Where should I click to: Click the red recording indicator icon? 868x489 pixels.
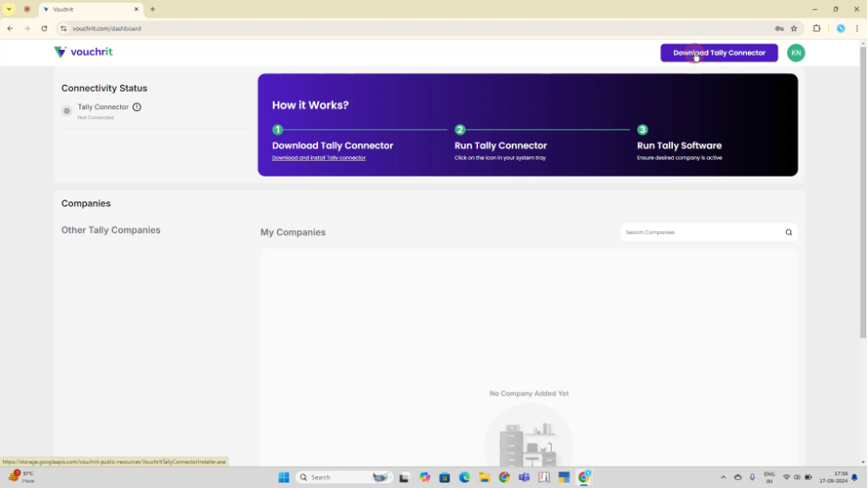click(x=27, y=9)
